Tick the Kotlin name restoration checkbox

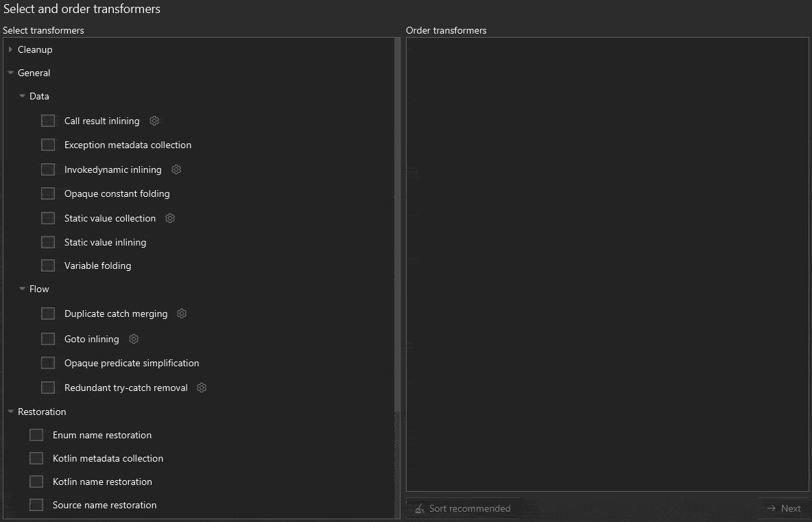pyautogui.click(x=36, y=481)
